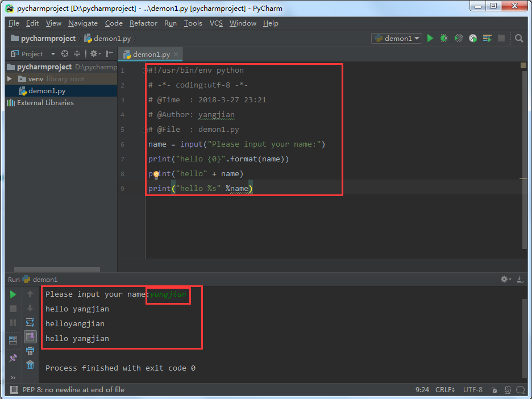This screenshot has width=532, height=399.
Task: Click demon1.py breadcrumb in navigation bar
Action: click(107, 38)
